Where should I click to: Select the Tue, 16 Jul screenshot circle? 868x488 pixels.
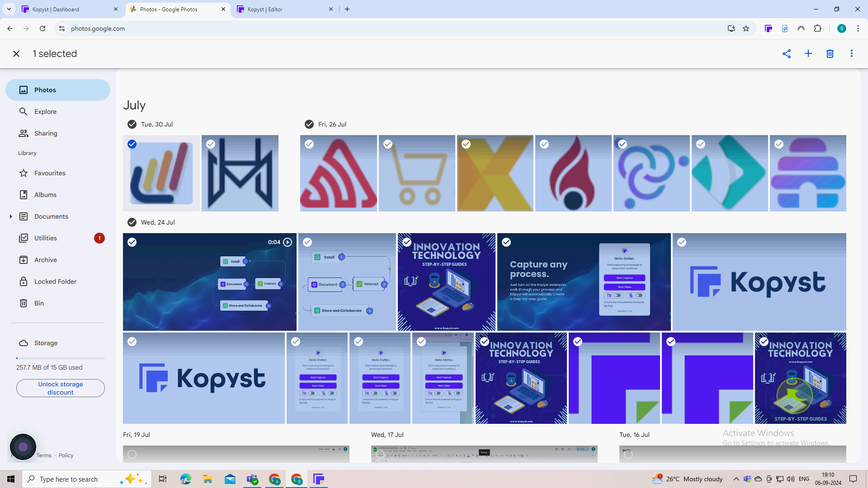coord(628,455)
